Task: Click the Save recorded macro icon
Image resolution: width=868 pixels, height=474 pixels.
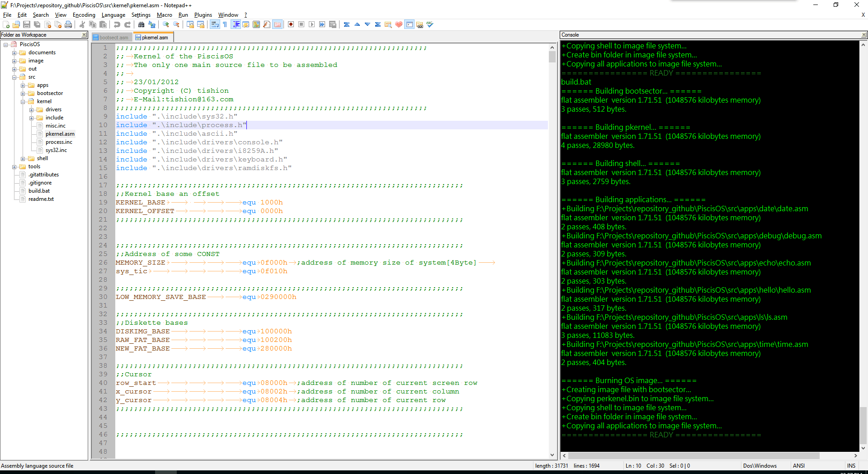Action: tap(333, 24)
